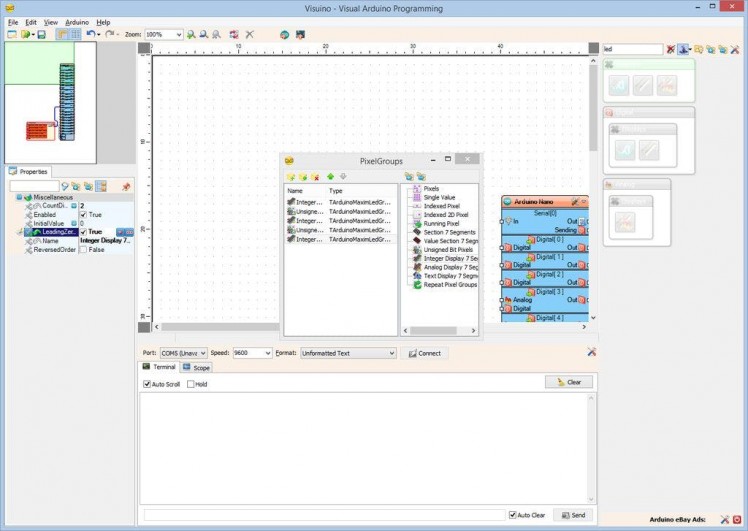This screenshot has height=531, width=748.
Task: Click the Delete (X) toolbar icon
Action: pos(249,34)
